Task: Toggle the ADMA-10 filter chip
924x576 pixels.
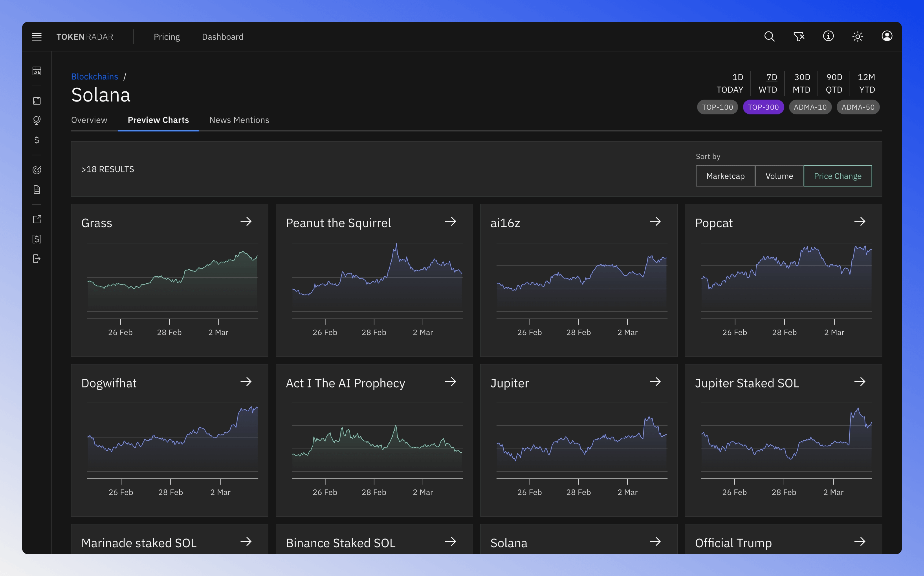Action: 810,107
